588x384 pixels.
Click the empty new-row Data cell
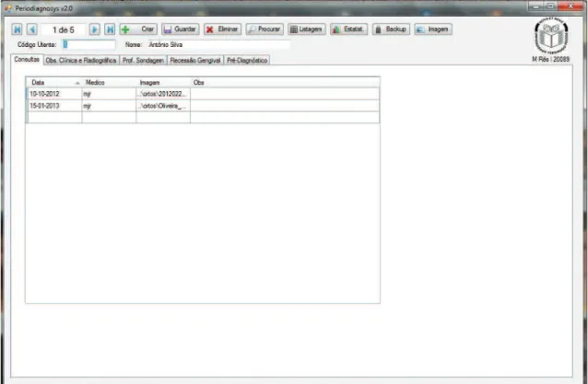[54, 118]
